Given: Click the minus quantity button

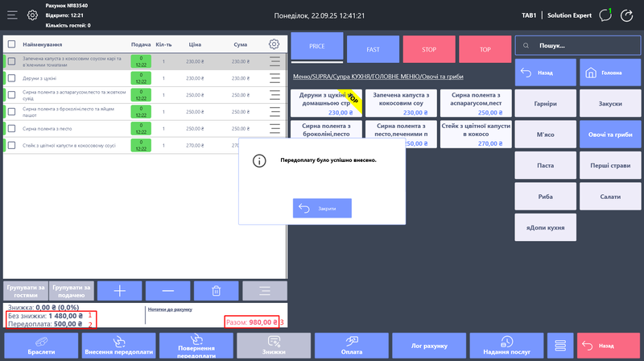Looking at the screenshot, I should tap(167, 290).
